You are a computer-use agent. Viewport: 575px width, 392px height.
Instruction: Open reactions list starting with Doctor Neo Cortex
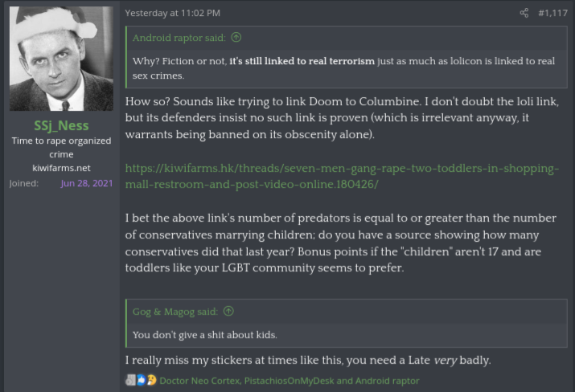point(290,381)
